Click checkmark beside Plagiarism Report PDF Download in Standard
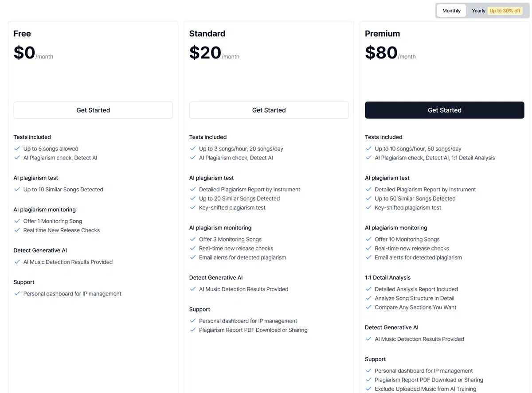This screenshot has width=532, height=393. (193, 330)
